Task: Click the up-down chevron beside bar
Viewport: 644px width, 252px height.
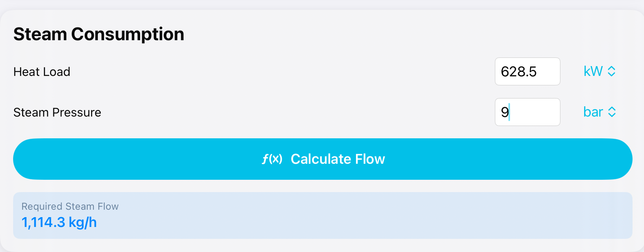Action: point(612,112)
